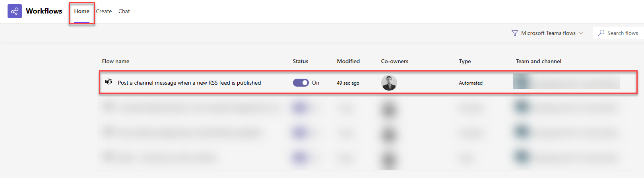The image size is (644, 178).
Task: Turn off the RSS feed flow toggle
Action: click(301, 83)
